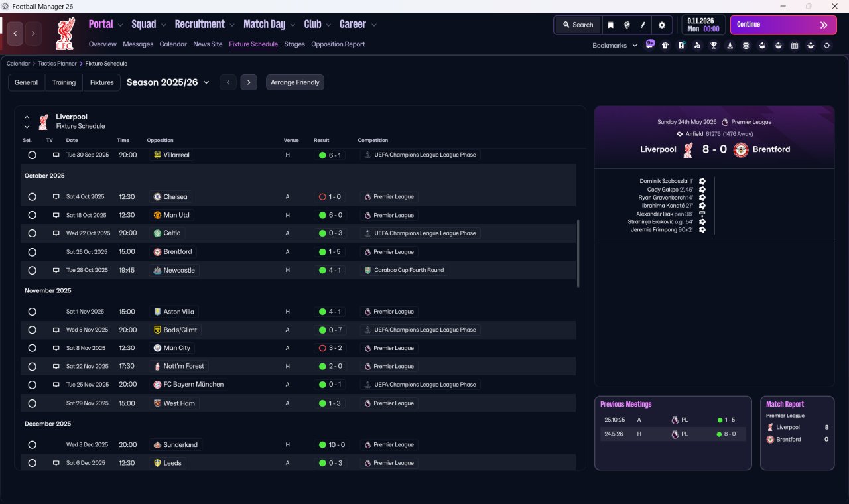Select the Man City fixture radio button
The width and height of the screenshot is (849, 504).
tap(32, 348)
